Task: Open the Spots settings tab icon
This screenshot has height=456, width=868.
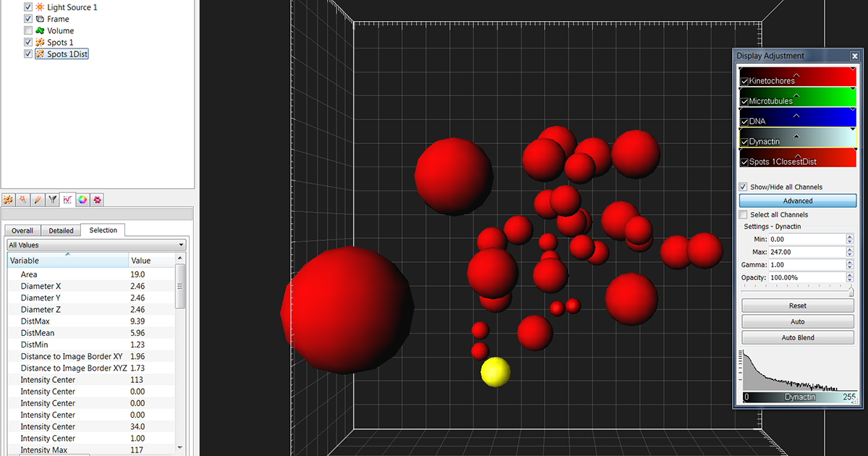Action: [9, 199]
